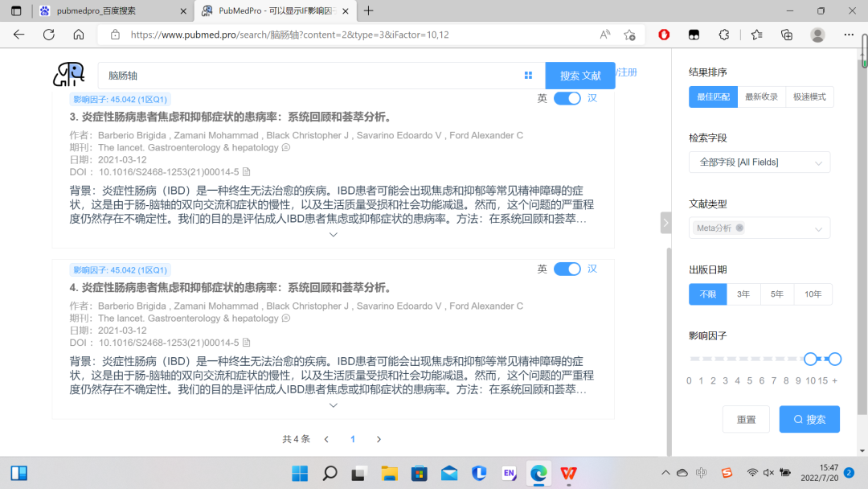Switch to the pubmedpro_百度搜索 browser tab
Image resolution: width=868 pixels, height=489 pixels.
(x=96, y=12)
